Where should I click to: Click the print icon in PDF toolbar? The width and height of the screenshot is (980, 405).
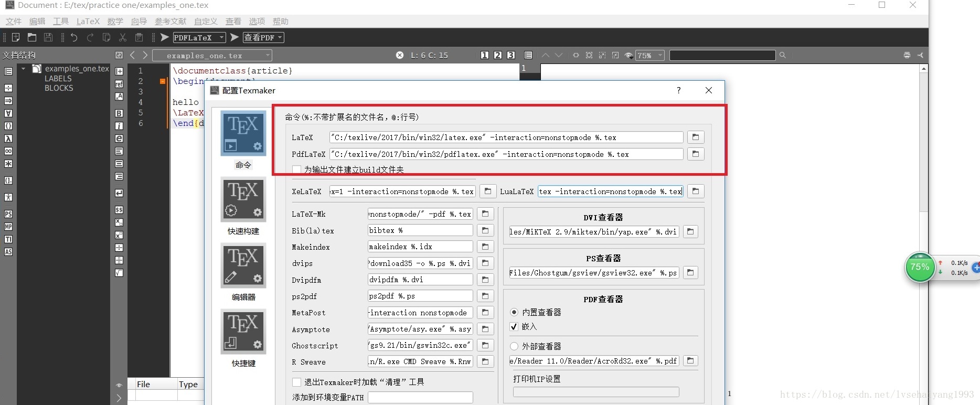tap(907, 55)
